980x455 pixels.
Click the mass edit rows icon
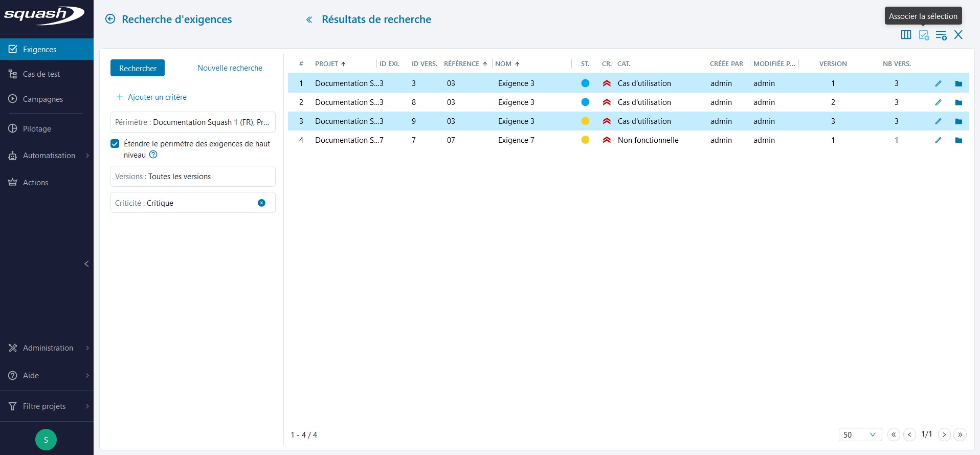[x=941, y=35]
